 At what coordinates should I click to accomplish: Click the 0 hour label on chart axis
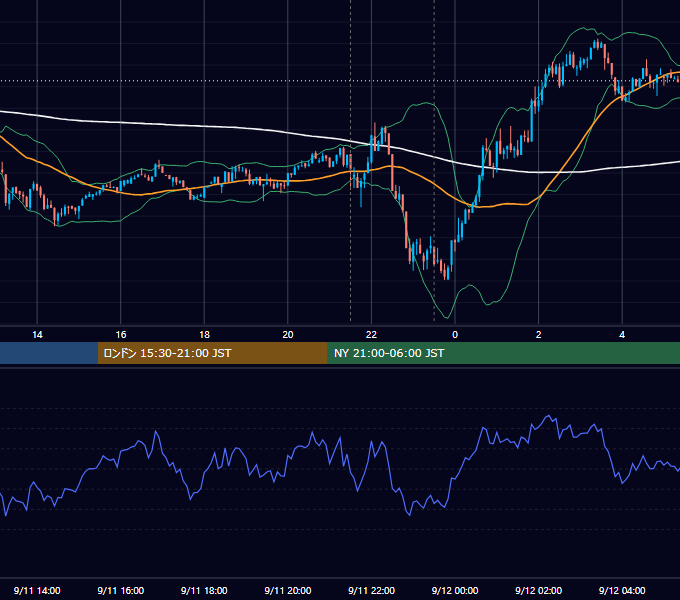click(455, 335)
